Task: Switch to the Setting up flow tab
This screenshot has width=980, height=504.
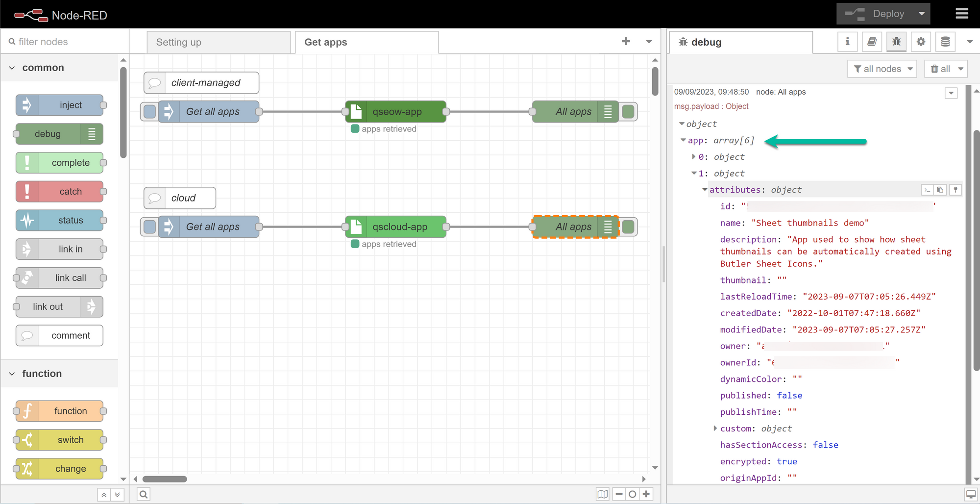Action: [x=219, y=42]
